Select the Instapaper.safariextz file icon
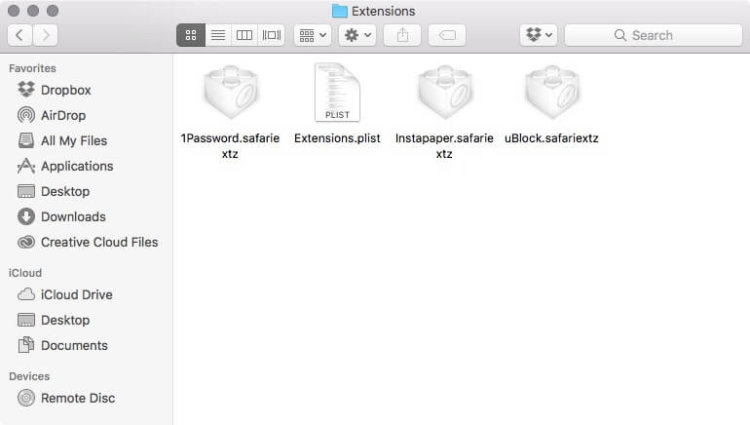The height and width of the screenshot is (425, 750). click(x=445, y=92)
